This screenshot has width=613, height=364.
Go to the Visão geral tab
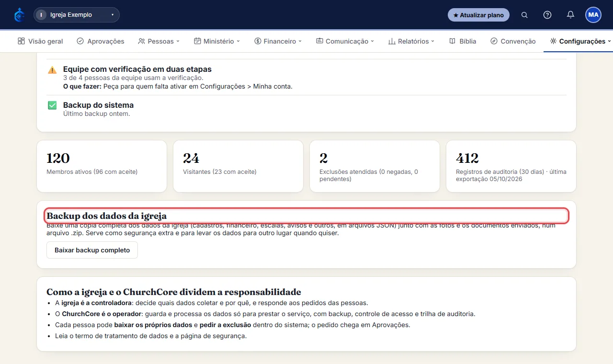(x=40, y=41)
